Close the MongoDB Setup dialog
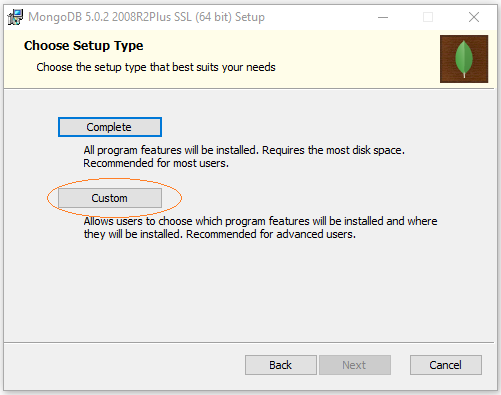 pos(474,17)
